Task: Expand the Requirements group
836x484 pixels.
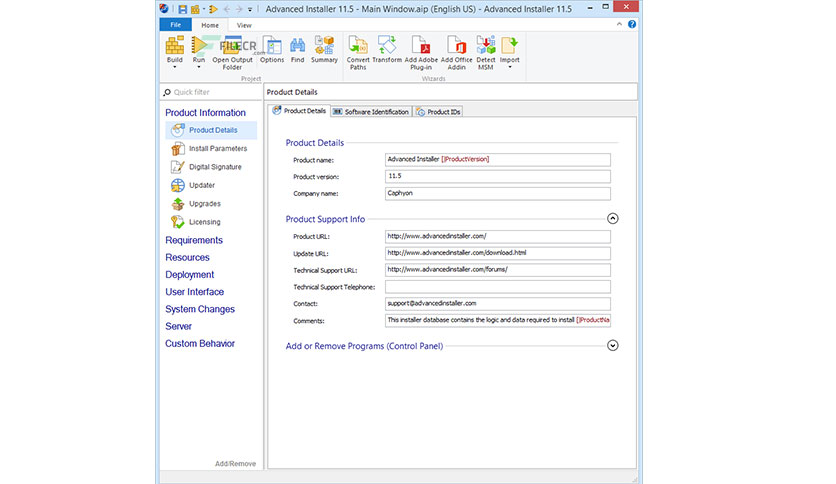Action: tap(194, 240)
